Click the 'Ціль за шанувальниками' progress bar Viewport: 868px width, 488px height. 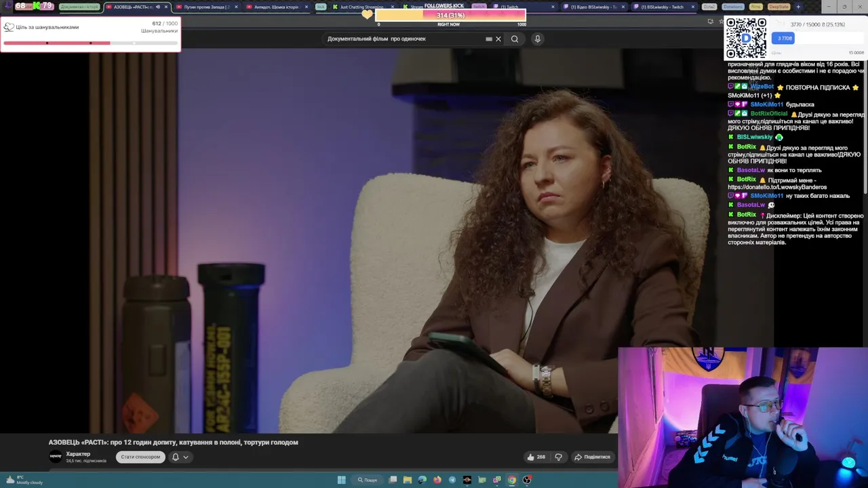coord(90,43)
